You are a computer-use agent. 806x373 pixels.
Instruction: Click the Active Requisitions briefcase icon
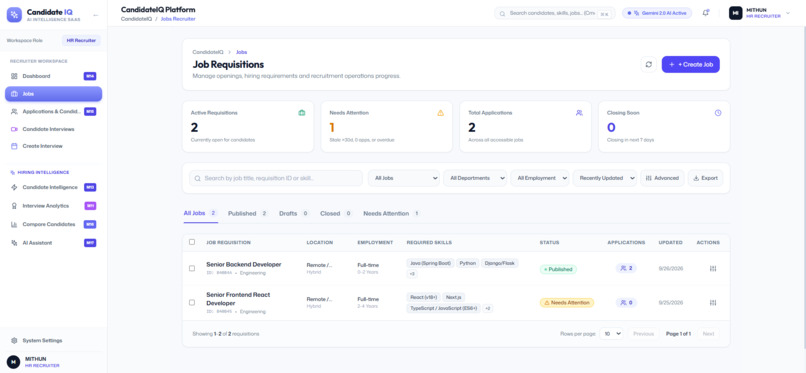(x=302, y=113)
